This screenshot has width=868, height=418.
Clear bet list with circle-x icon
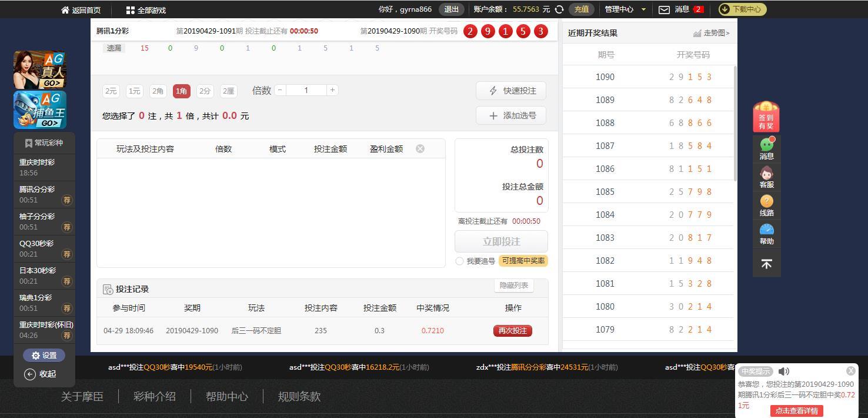coord(420,149)
